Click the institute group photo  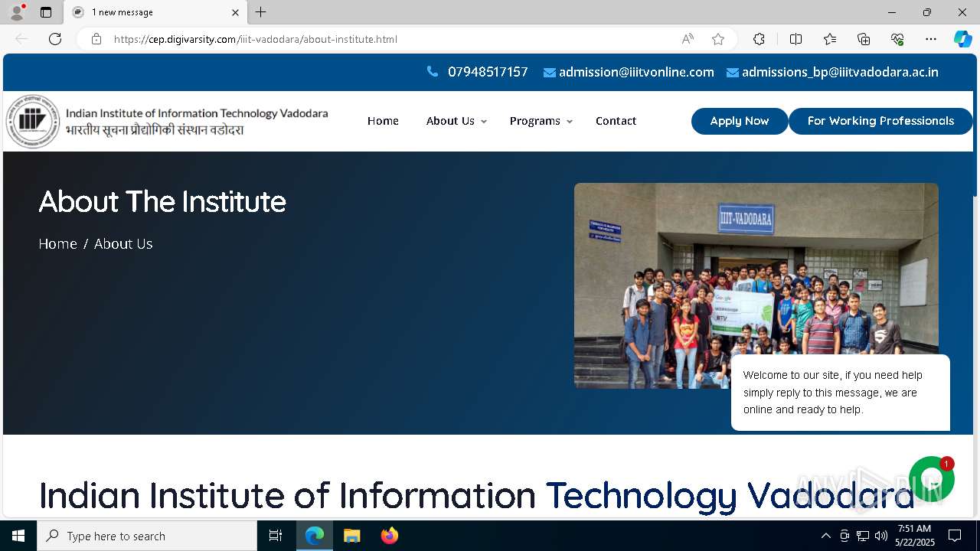[x=756, y=285]
